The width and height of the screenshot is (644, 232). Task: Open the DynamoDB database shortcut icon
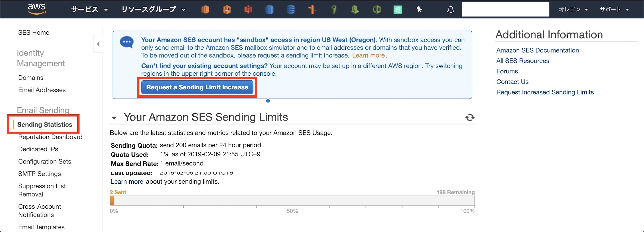pyautogui.click(x=291, y=9)
